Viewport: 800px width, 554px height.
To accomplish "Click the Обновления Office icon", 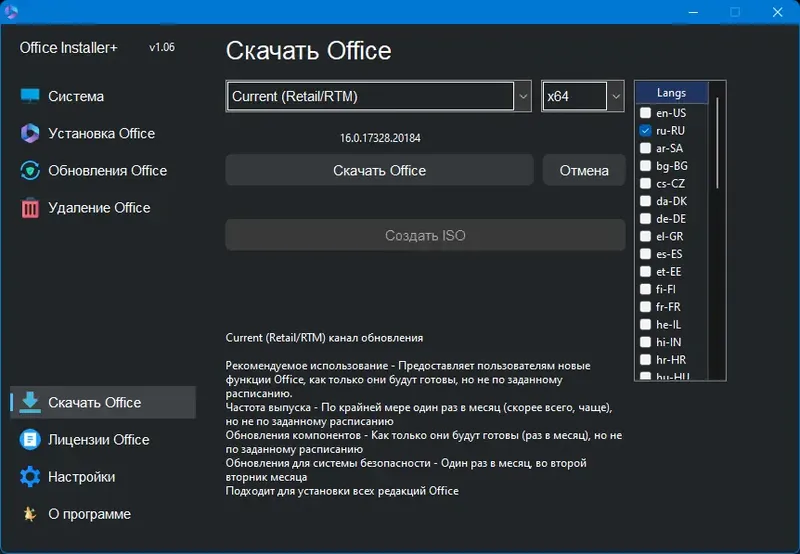I will 30,171.
